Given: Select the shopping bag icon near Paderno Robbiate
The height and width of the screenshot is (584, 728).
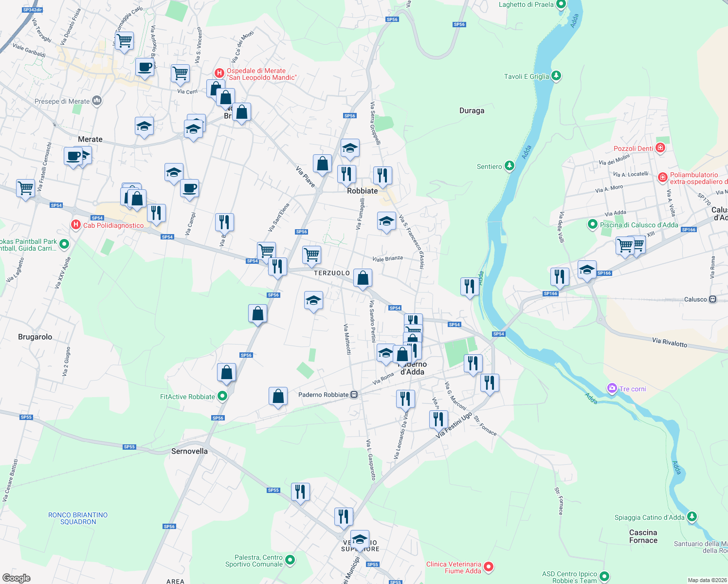Looking at the screenshot, I should (278, 396).
